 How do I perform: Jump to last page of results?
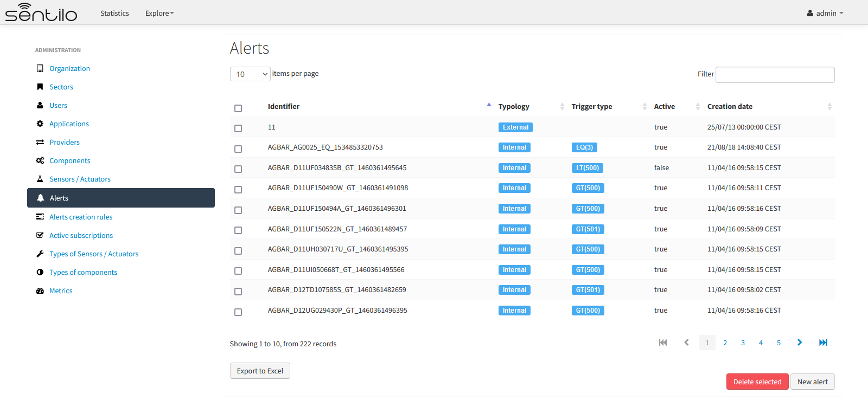[x=823, y=343]
